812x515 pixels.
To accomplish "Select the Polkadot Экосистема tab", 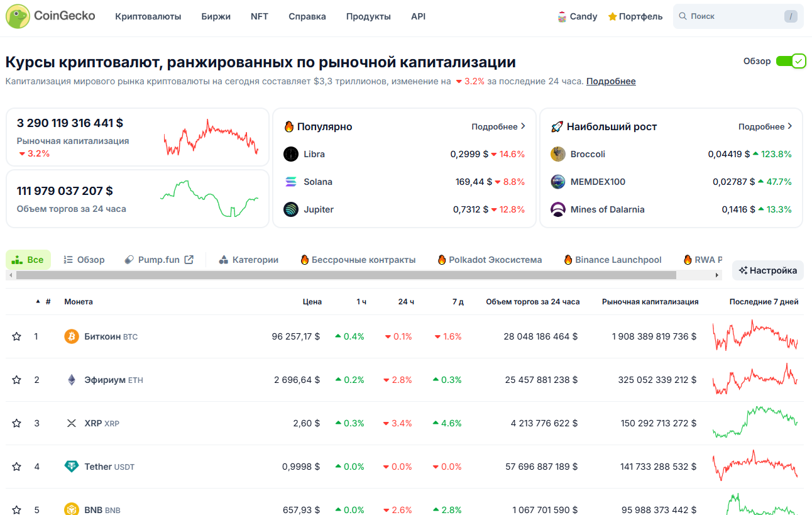I will 490,260.
